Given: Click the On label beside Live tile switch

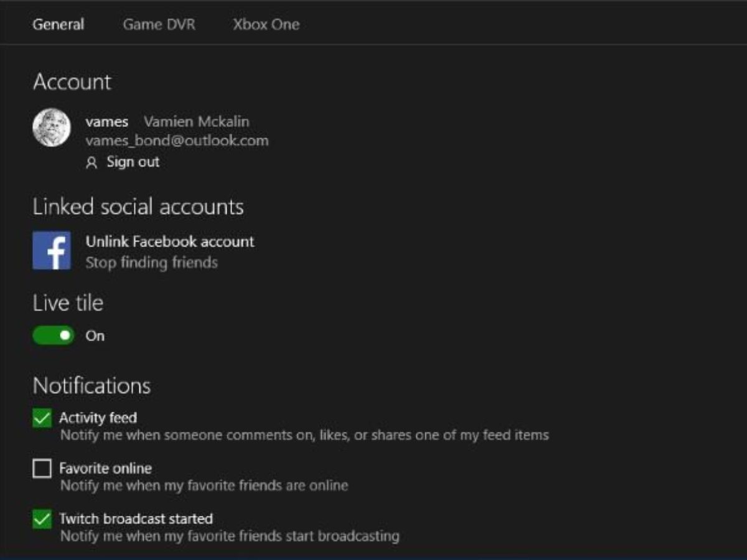Looking at the screenshot, I should tap(95, 336).
